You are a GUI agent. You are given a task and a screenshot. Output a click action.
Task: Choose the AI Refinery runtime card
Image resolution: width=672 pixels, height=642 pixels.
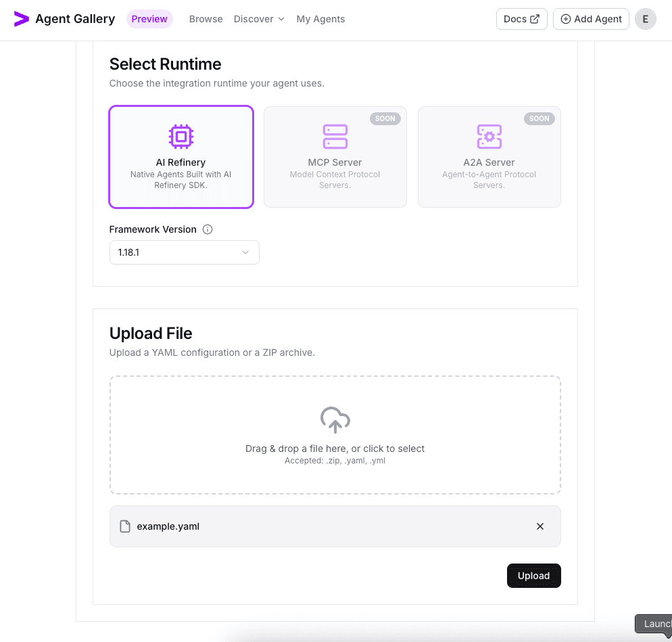[x=181, y=157]
